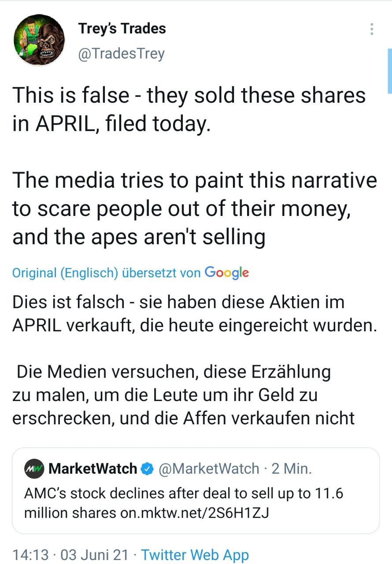The height and width of the screenshot is (564, 392).
Task: Click the "übersetzt von" translation label
Action: pyautogui.click(x=161, y=273)
